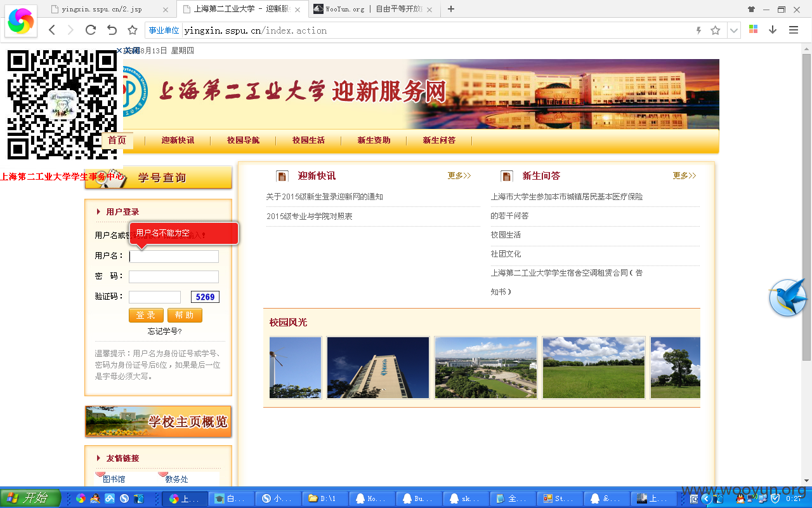Image resolution: width=812 pixels, height=508 pixels.
Task: Open the D:\1 folder taskbar item
Action: click(x=325, y=498)
